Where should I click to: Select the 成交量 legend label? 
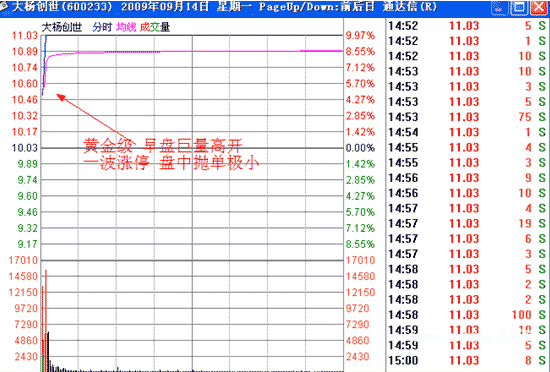pos(155,27)
